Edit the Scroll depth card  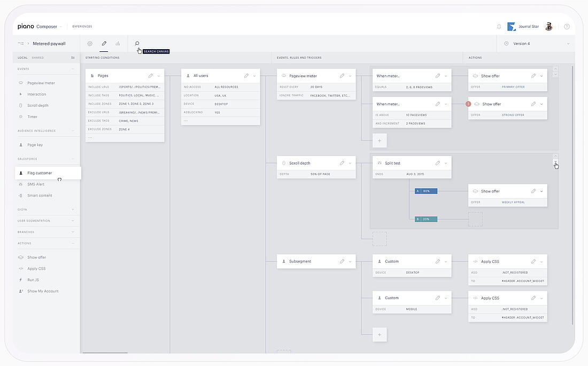(342, 163)
